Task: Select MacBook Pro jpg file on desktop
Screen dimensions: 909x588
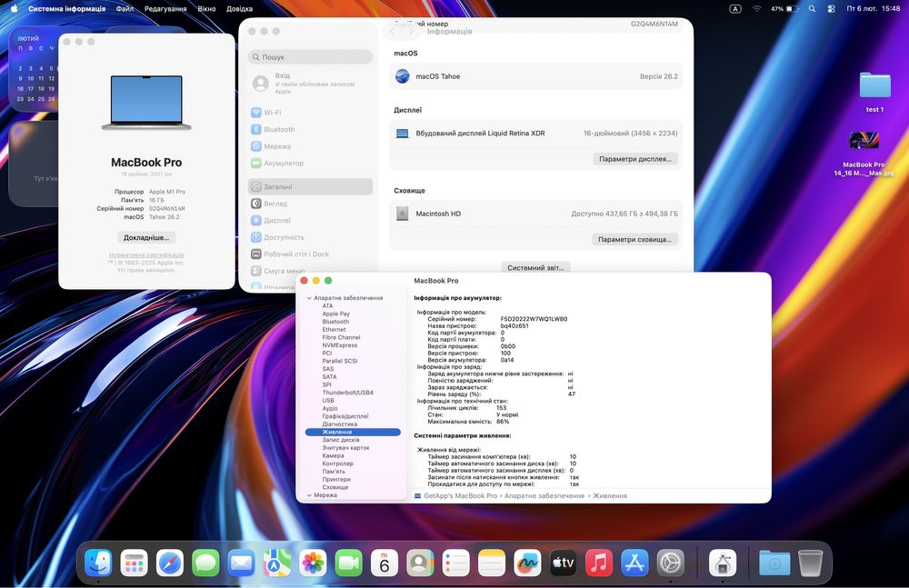Action: pos(864,154)
